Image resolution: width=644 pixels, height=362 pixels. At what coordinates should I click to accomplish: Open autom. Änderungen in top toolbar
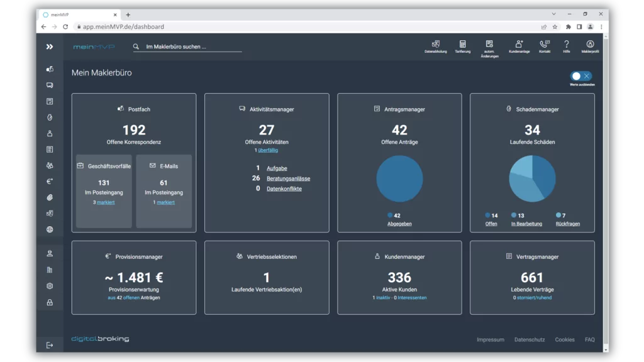pyautogui.click(x=489, y=49)
